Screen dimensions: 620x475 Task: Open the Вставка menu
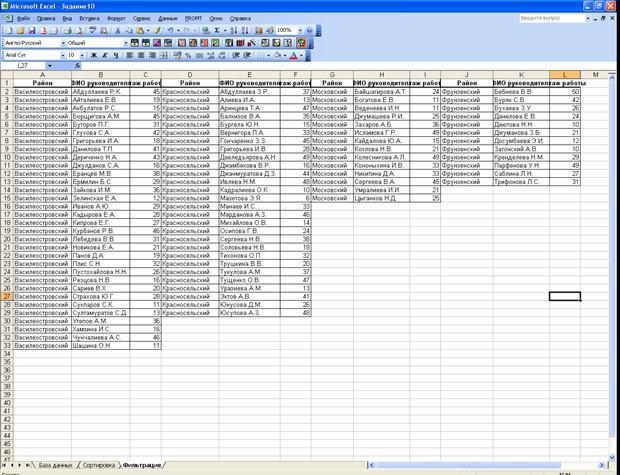[89, 18]
